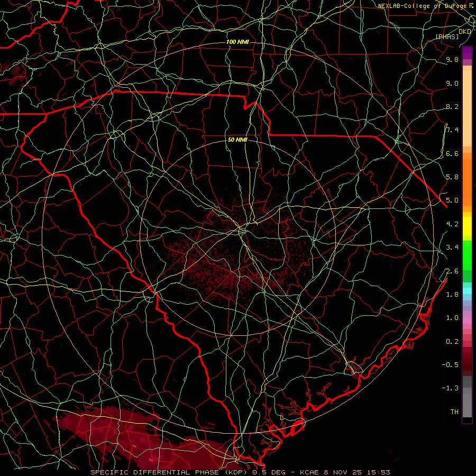Click the -0.5 value on the color scale
The image size is (476, 476).
pos(450,364)
